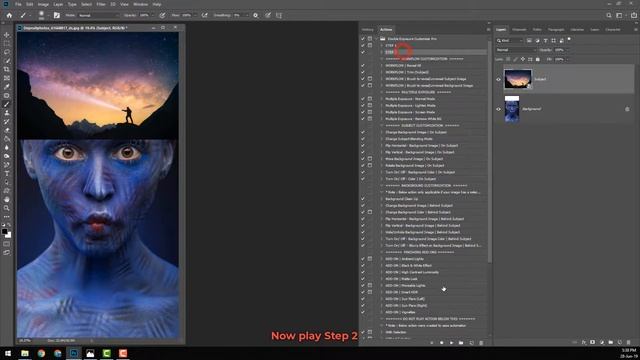Select the Rectangular Marquee tool
Viewport: 640px width, 360px height.
[7, 44]
